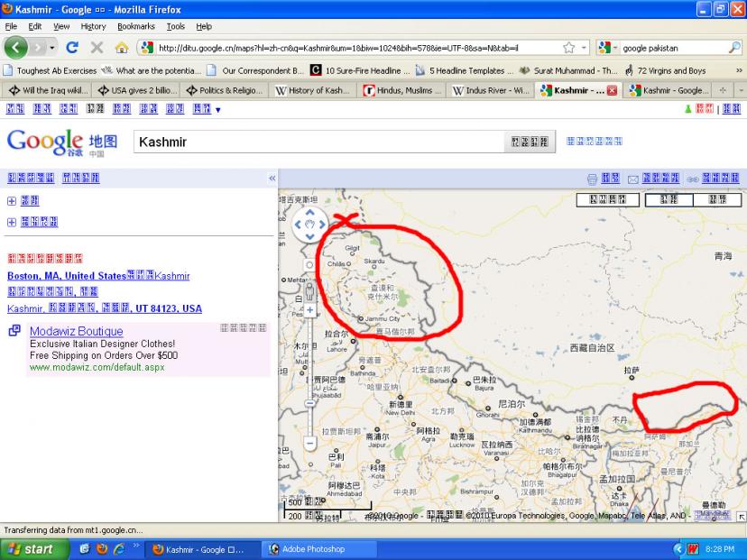Screen dimensions: 747x560
Task: Switch to the History of Kash... tab
Action: tap(313, 90)
